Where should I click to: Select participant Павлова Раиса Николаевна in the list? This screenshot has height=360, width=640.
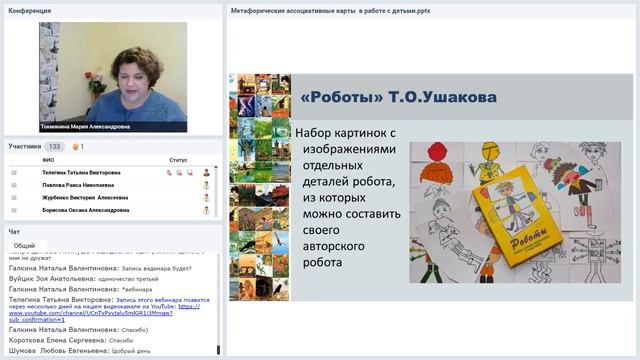point(78,185)
